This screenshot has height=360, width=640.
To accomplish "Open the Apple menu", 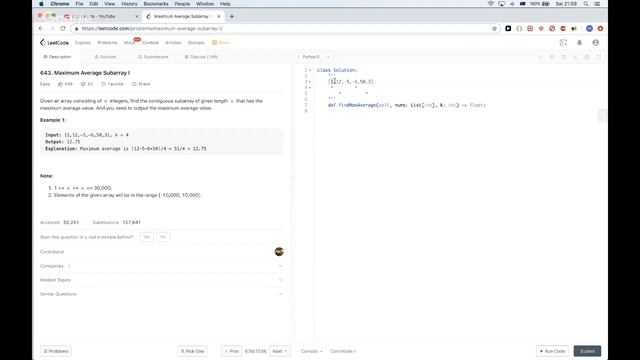I will [41, 4].
